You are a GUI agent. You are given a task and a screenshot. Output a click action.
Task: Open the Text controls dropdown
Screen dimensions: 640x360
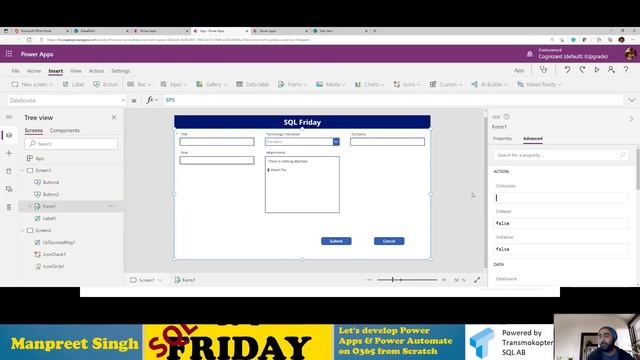pos(139,84)
